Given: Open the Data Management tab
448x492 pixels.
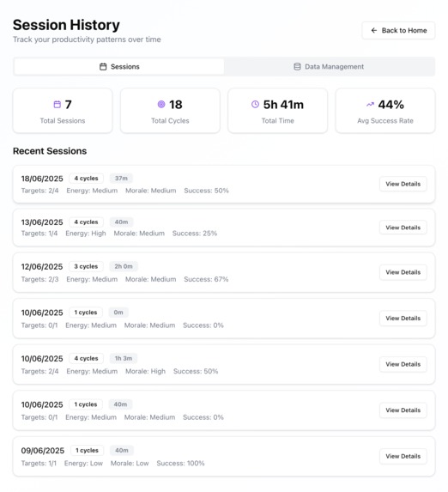Looking at the screenshot, I should tap(329, 66).
